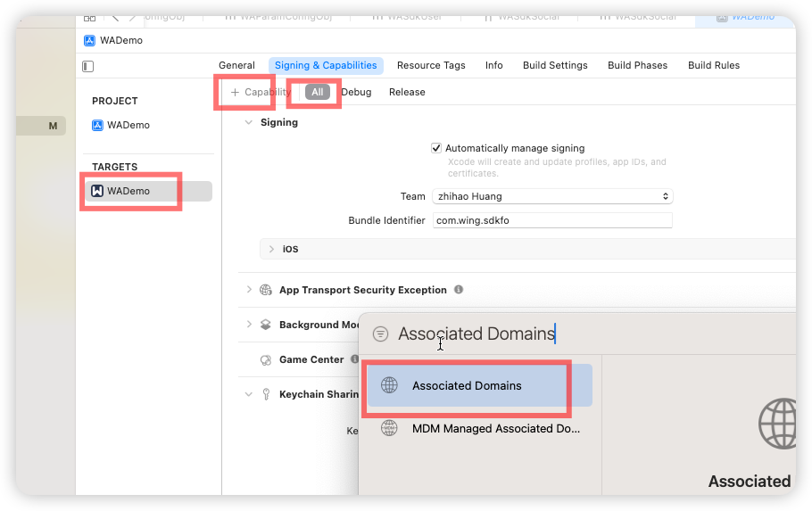
Task: Select the WADemo project under PROJECT
Action: (x=120, y=125)
